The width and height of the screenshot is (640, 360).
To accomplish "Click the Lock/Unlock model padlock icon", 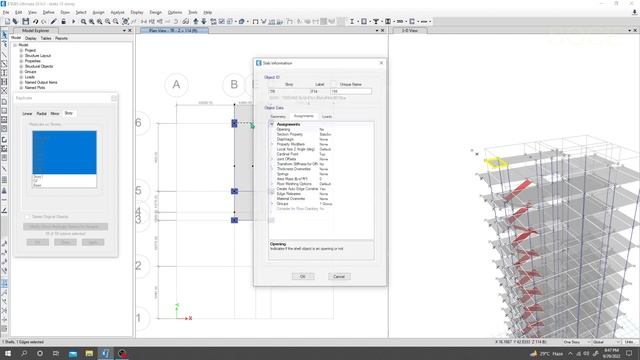I will pos(64,21).
